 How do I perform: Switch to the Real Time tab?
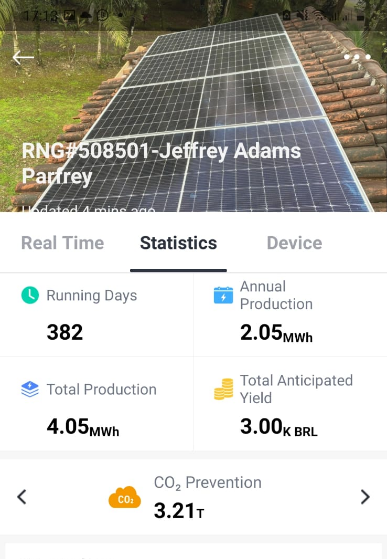point(63,243)
